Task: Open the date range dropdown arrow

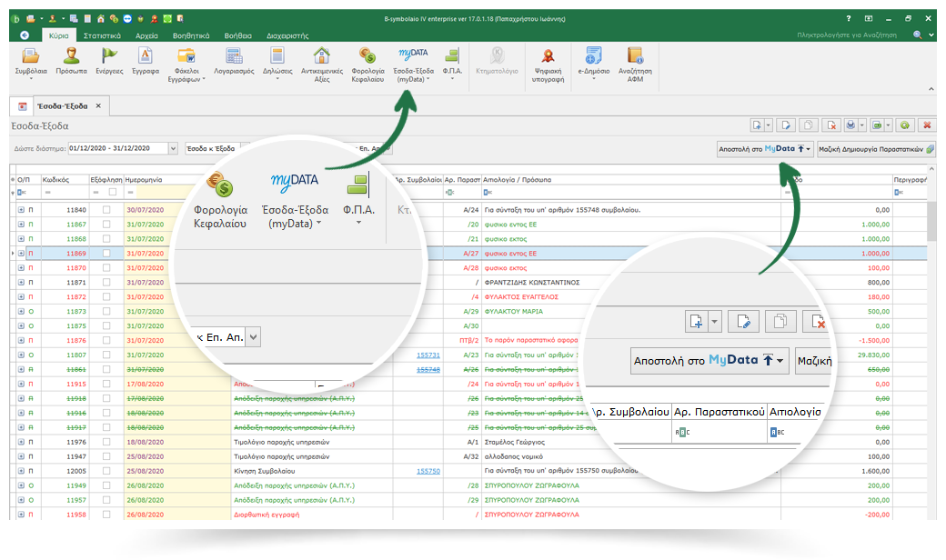Action: [173, 148]
